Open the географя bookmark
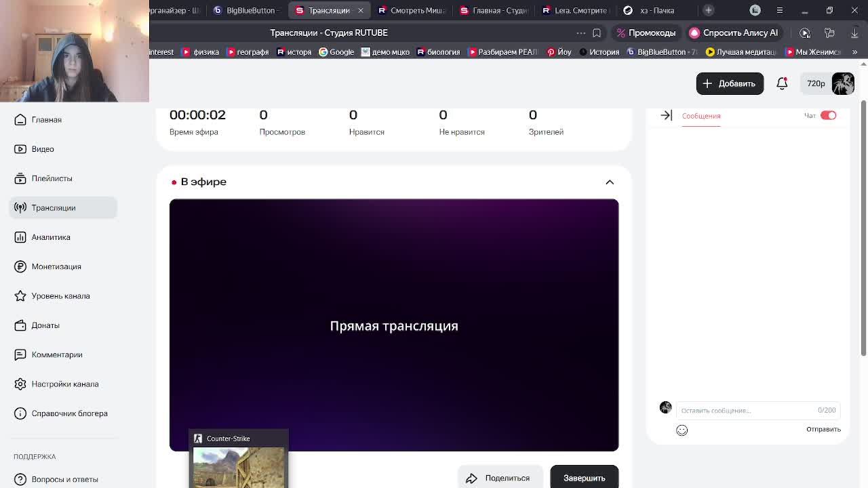Screen dimensions: 868x488 pos(248,52)
